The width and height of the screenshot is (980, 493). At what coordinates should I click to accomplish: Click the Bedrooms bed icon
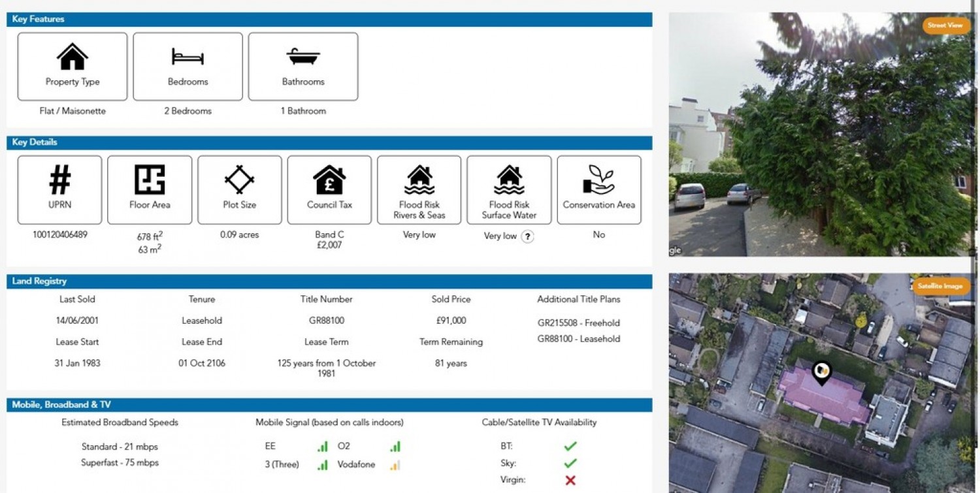(188, 57)
